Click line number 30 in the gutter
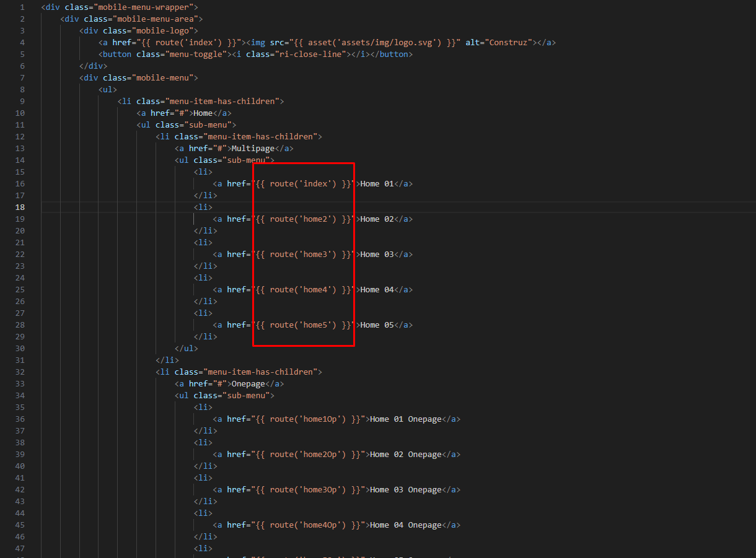This screenshot has width=756, height=558. [x=19, y=348]
